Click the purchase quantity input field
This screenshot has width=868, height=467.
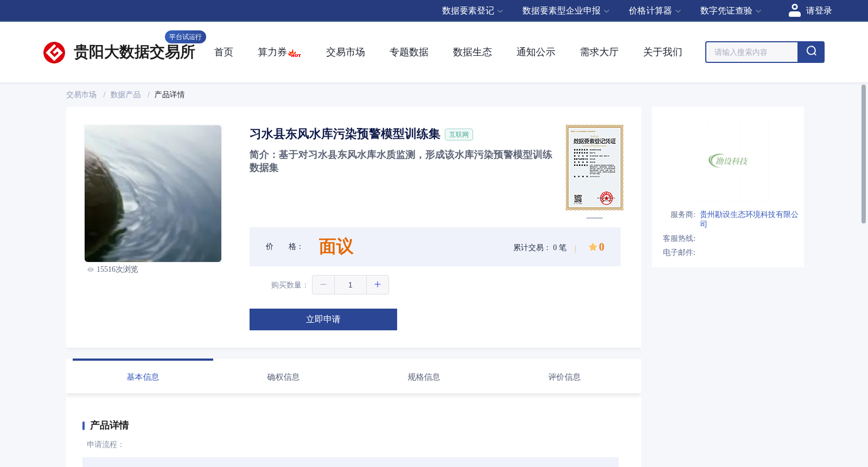[350, 285]
